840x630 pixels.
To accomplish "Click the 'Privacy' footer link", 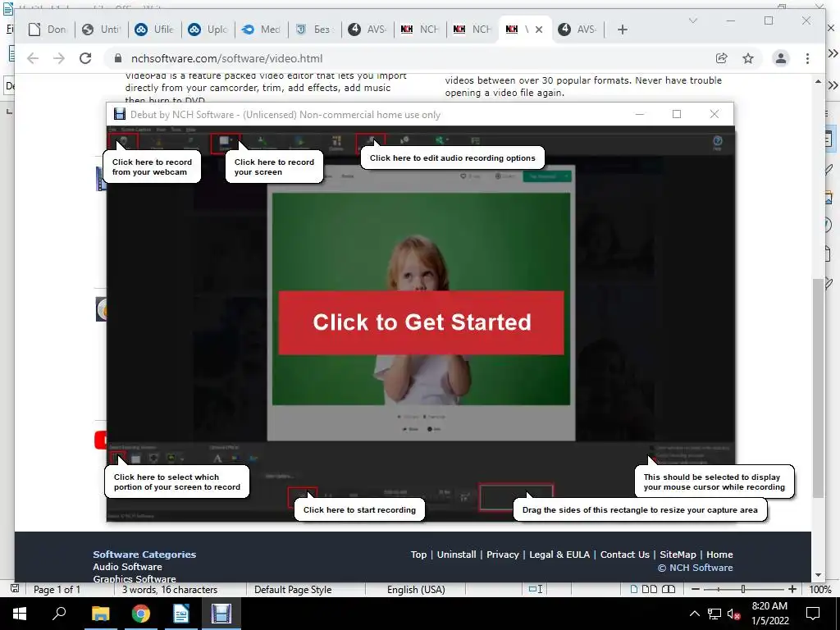I will click(x=503, y=555).
